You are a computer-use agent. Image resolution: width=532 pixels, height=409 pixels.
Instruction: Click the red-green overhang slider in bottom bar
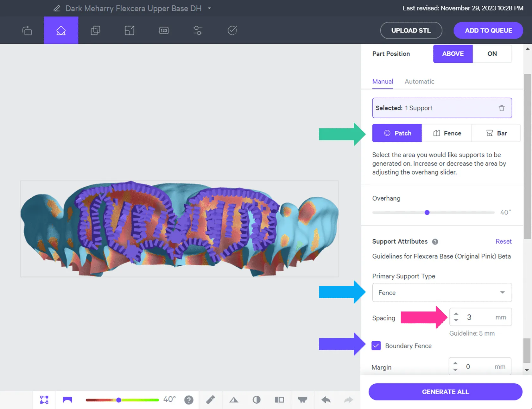point(122,400)
